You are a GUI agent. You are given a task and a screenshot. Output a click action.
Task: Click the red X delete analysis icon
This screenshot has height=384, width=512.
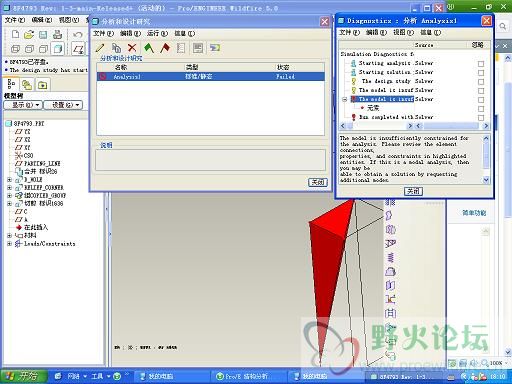(132, 48)
